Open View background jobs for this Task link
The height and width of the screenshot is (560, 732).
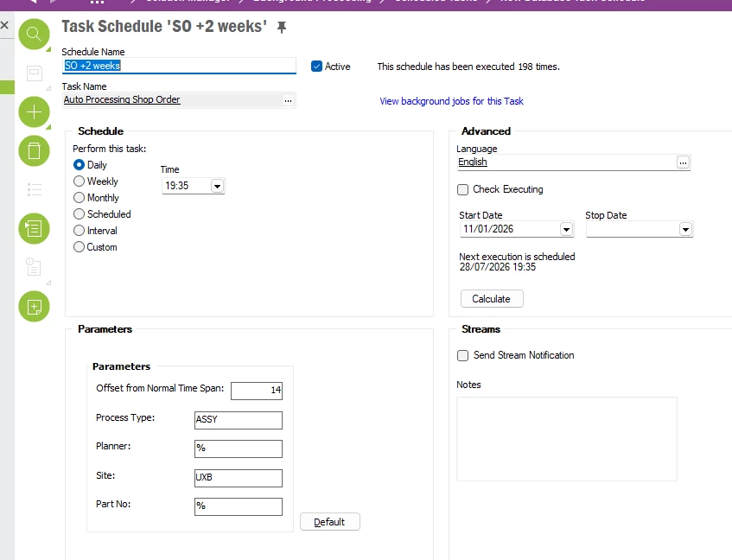451,101
